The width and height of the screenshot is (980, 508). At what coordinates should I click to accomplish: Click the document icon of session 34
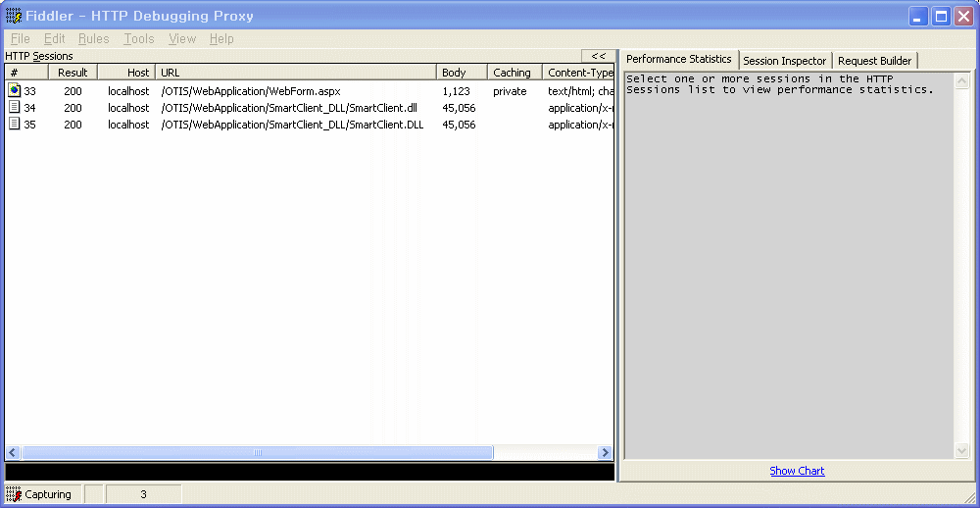[x=14, y=108]
